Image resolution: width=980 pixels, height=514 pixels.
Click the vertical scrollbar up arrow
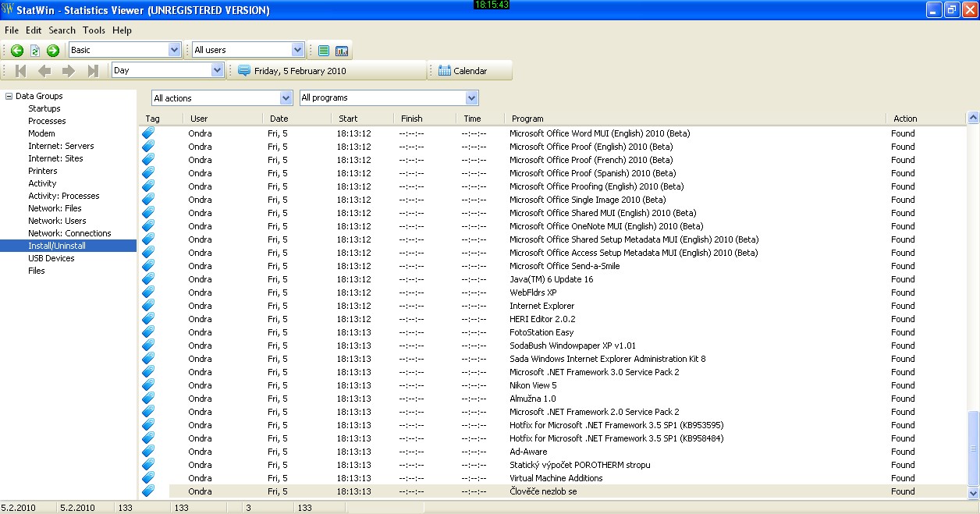click(973, 118)
